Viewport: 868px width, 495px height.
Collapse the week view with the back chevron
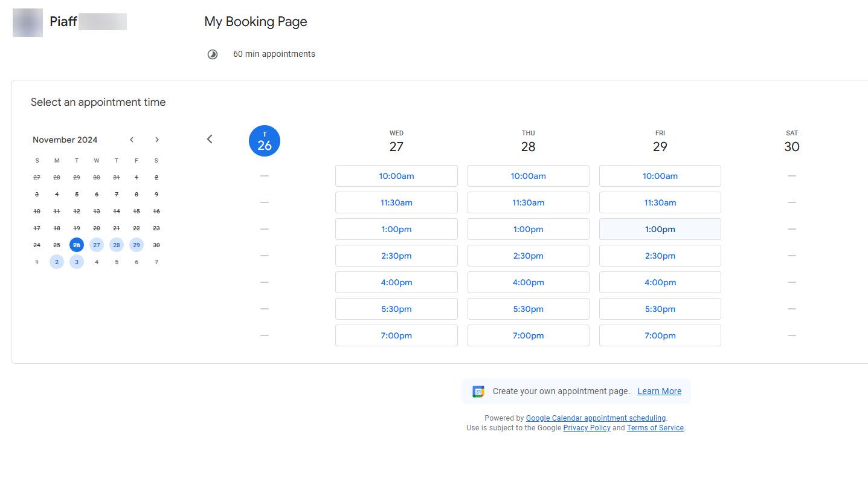pos(209,138)
